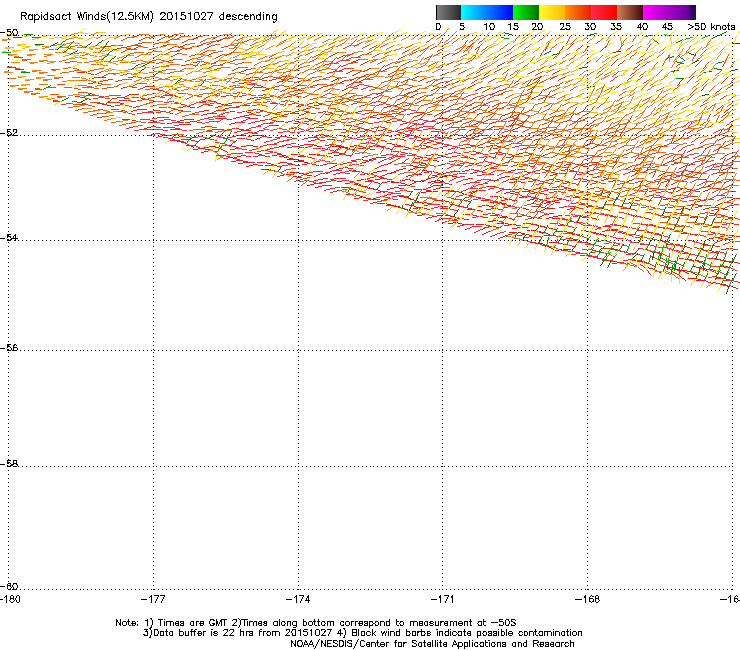This screenshot has width=740, height=650.
Task: Click the '35' label under the color bar
Action: point(616,27)
